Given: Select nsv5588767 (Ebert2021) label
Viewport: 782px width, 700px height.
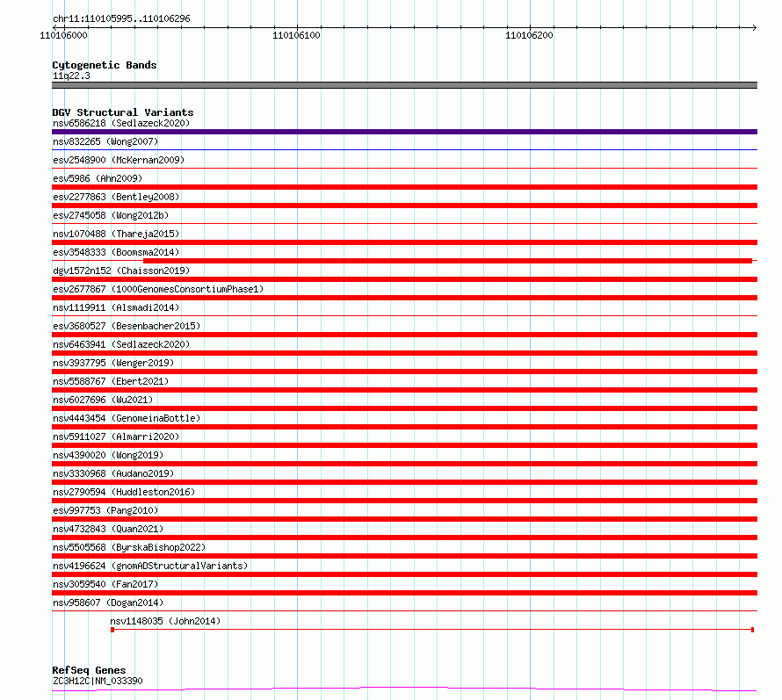Looking at the screenshot, I should (111, 381).
